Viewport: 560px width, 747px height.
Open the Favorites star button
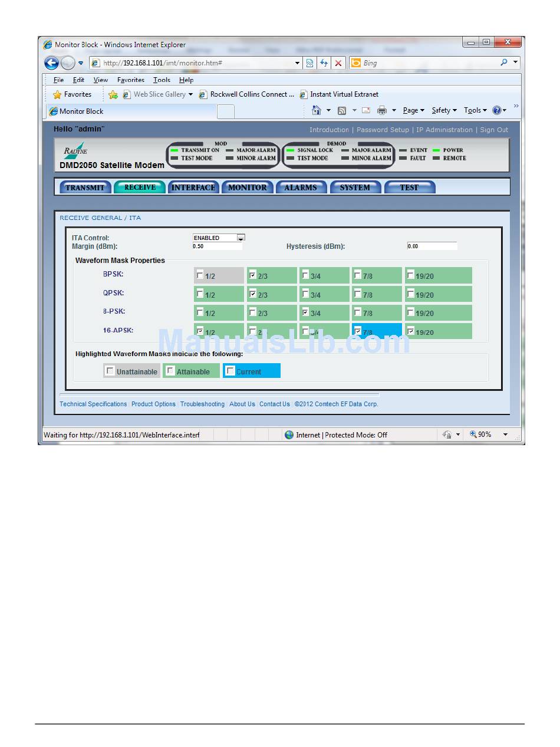(x=72, y=94)
